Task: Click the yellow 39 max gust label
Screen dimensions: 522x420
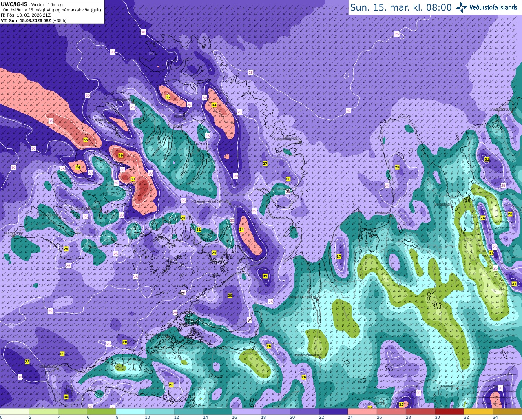Action: tap(132, 179)
